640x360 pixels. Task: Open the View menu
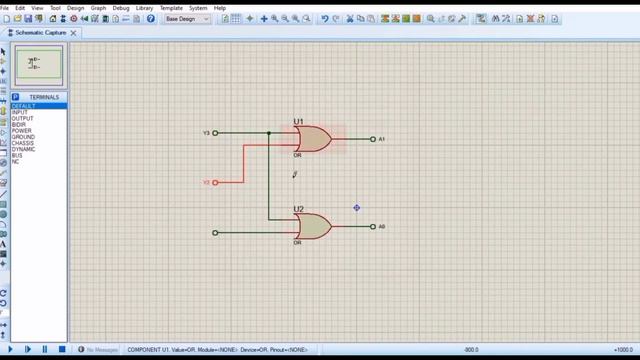[37, 8]
